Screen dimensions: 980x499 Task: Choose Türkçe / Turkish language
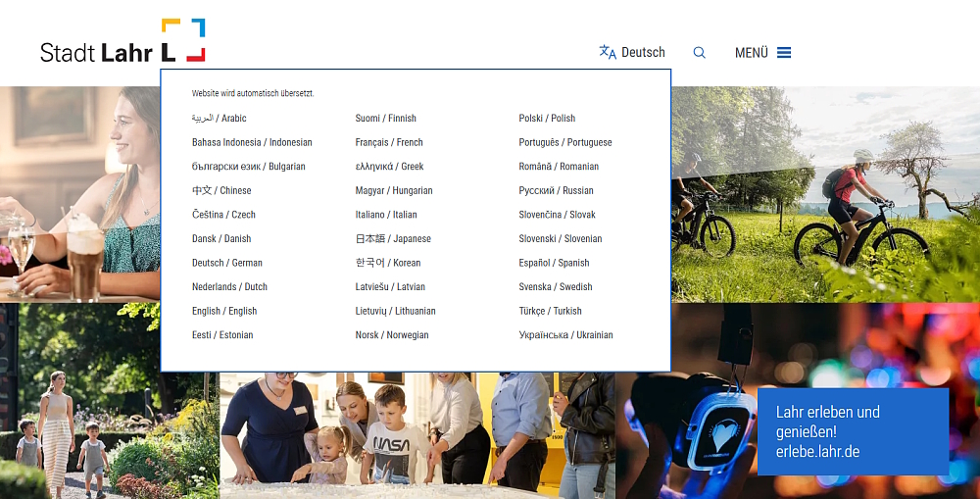pos(550,311)
